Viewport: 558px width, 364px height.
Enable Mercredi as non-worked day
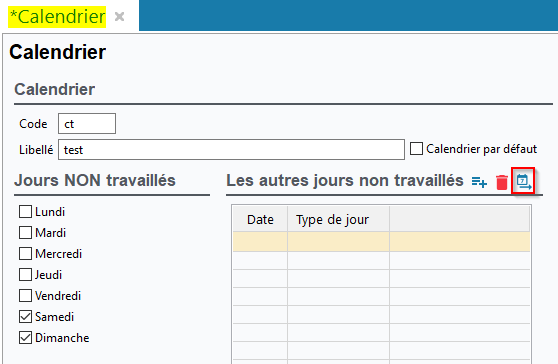(x=25, y=253)
